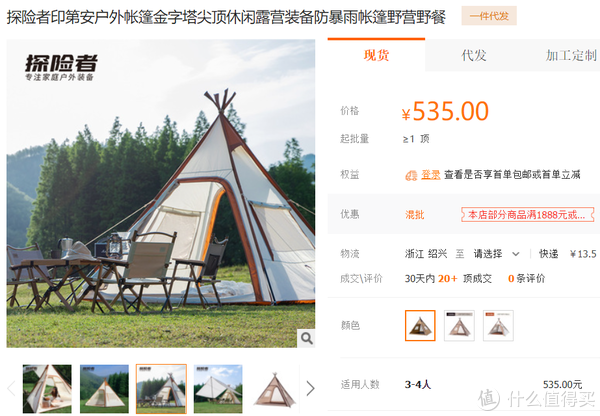Show next thumbnails with right arrow
600x416 pixels.
[310, 388]
